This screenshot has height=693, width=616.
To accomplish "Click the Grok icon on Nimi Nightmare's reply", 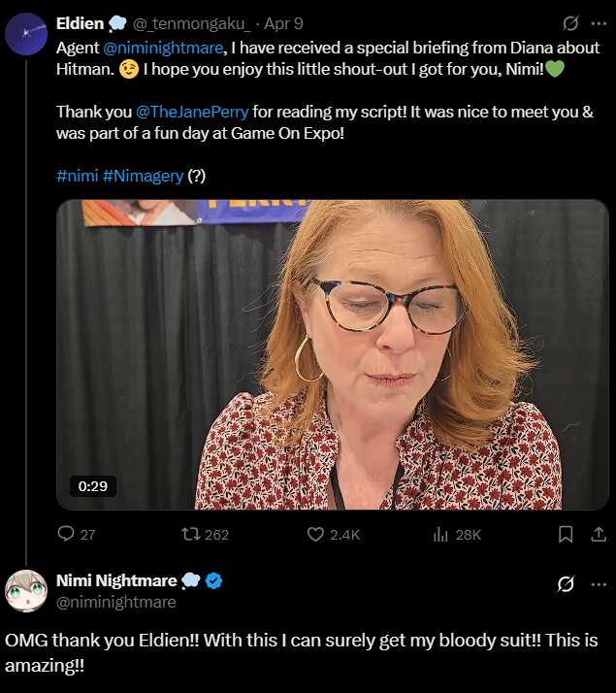I will coord(566,583).
